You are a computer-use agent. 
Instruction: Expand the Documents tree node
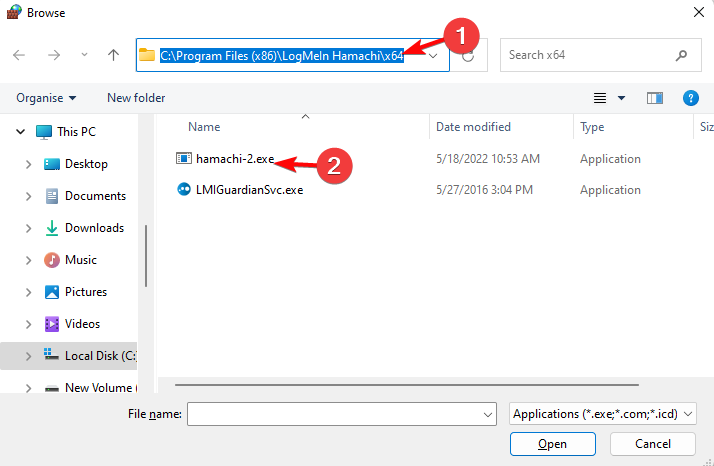pyautogui.click(x=28, y=196)
